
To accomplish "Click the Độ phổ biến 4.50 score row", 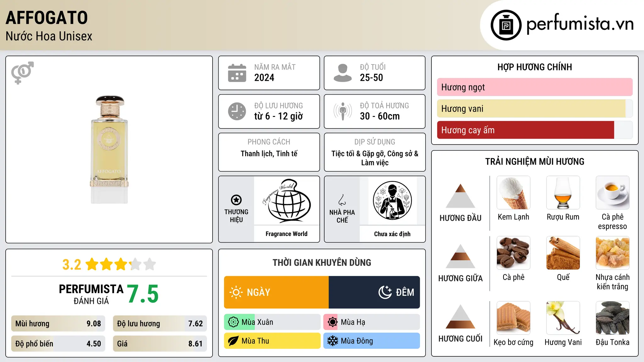I will (x=58, y=344).
